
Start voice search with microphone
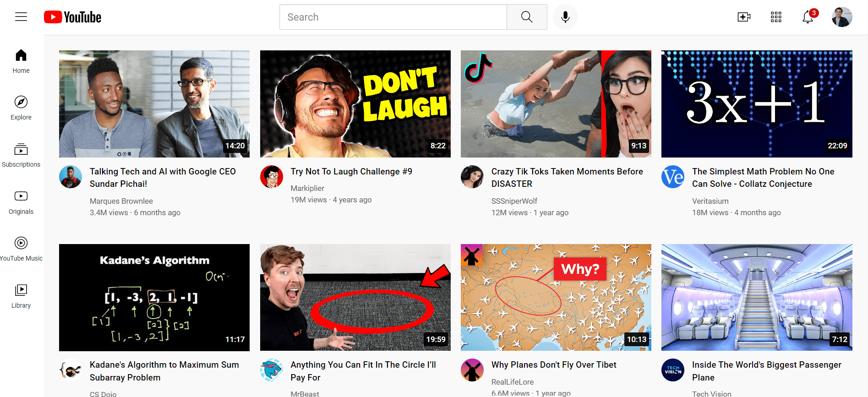point(565,17)
